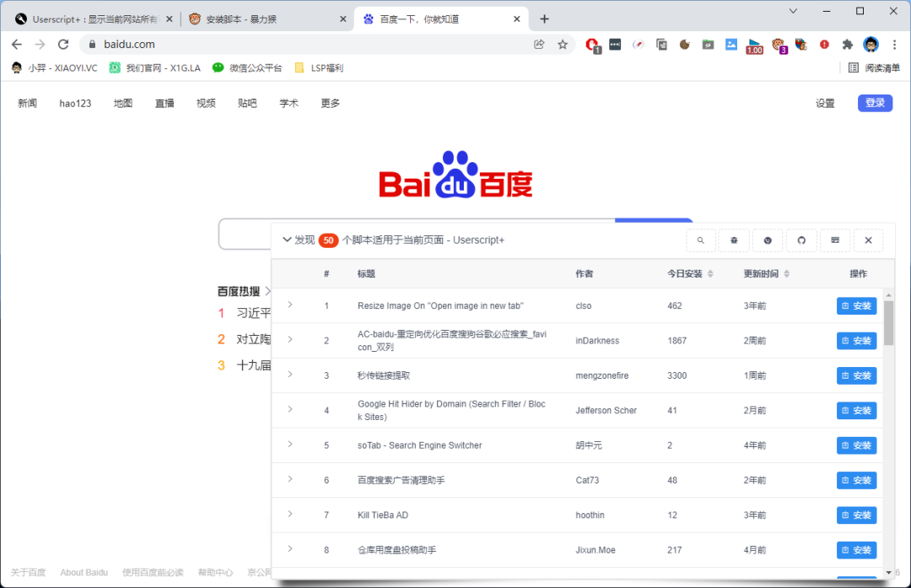The height and width of the screenshot is (588, 911).
Task: Install soTab Search Engine Switcher script
Action: [856, 445]
